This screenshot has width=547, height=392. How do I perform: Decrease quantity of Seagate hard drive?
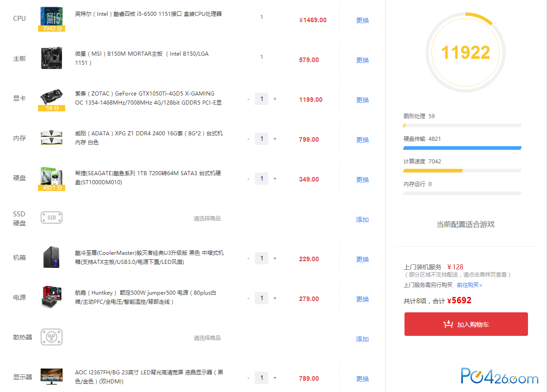pyautogui.click(x=248, y=179)
